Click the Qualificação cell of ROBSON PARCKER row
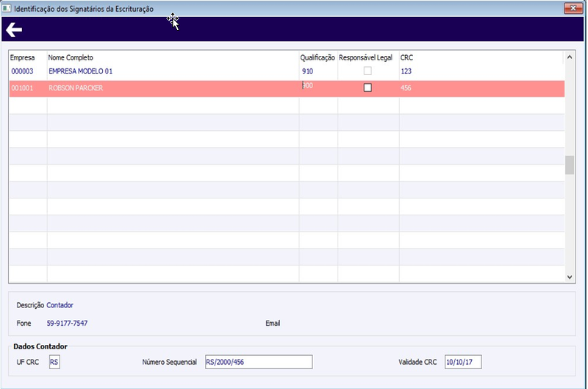The width and height of the screenshot is (588, 389). click(x=318, y=88)
